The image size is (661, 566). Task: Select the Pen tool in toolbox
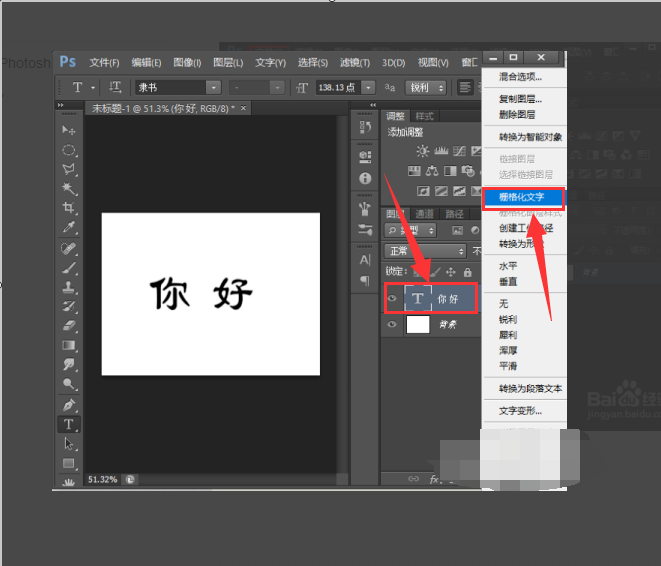tap(69, 405)
